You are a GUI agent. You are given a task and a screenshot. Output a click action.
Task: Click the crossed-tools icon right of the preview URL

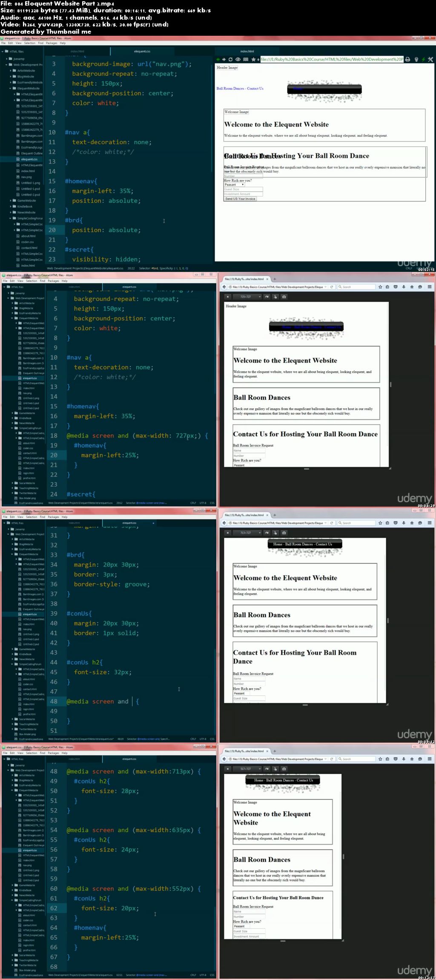pos(430,60)
